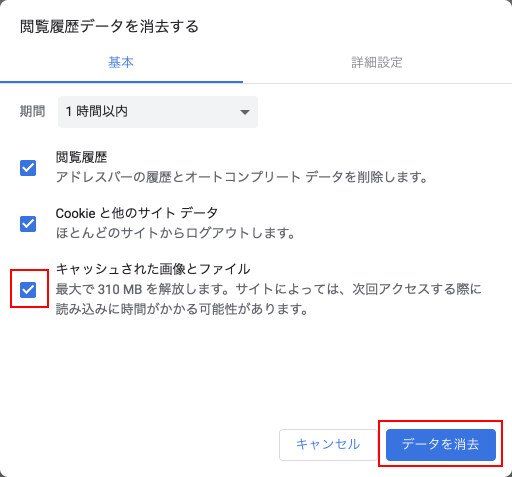Select the 1 時間以内 text in the combo box
This screenshot has width=512, height=477.
[x=97, y=111]
